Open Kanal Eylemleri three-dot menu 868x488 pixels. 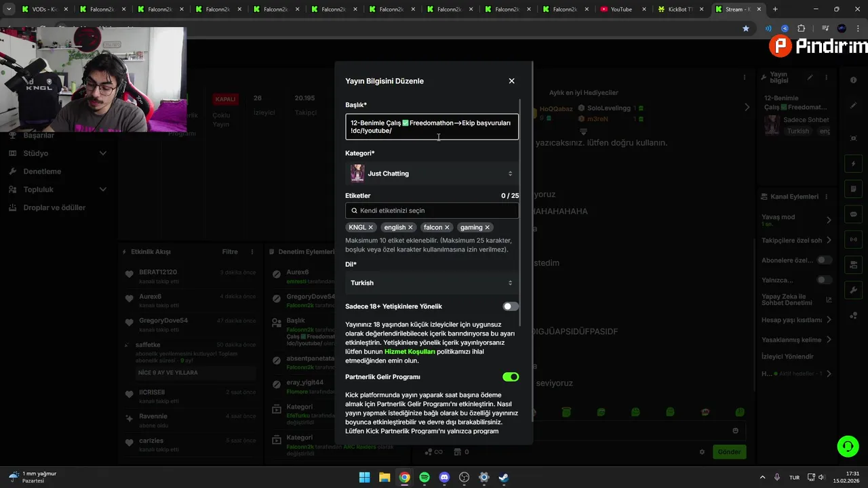point(827,197)
